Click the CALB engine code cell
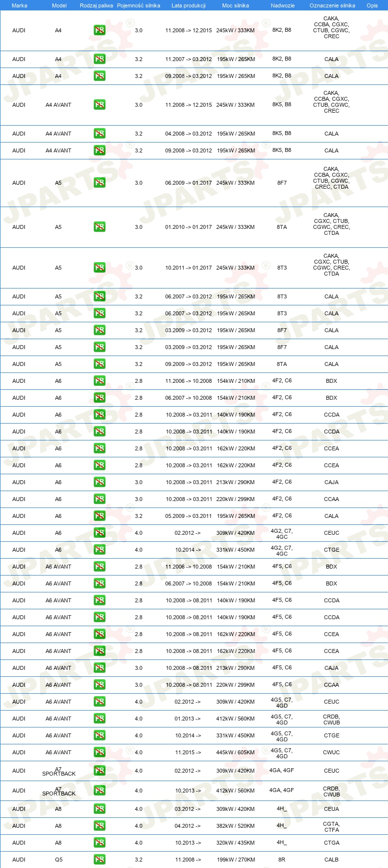The image size is (388, 868). coord(331,860)
